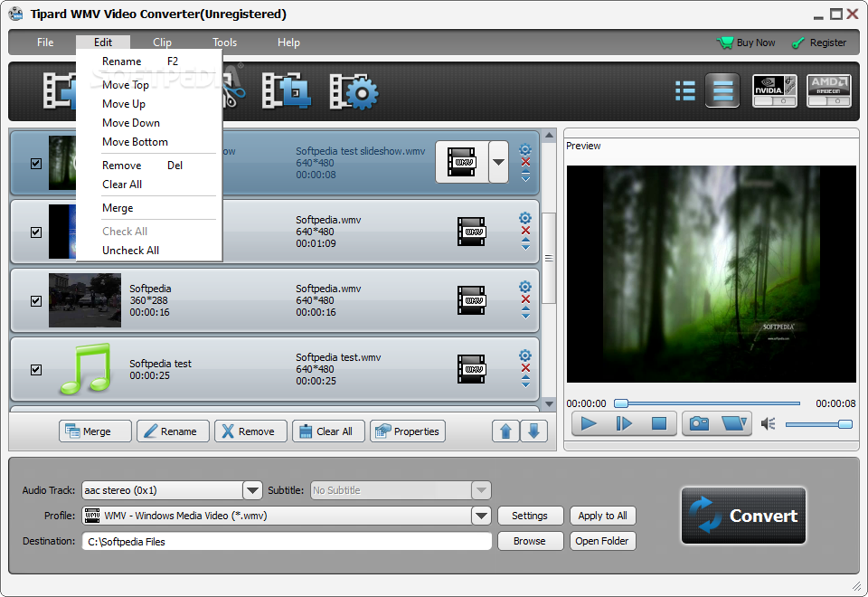Uncheck the first slideshow item checkbox
The height and width of the screenshot is (597, 868).
[x=36, y=164]
